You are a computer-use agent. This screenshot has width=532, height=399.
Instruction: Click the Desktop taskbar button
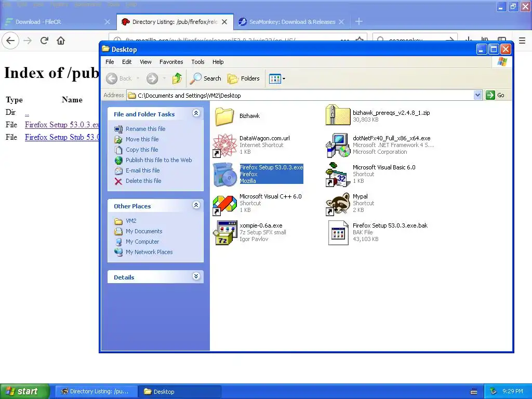point(180,392)
